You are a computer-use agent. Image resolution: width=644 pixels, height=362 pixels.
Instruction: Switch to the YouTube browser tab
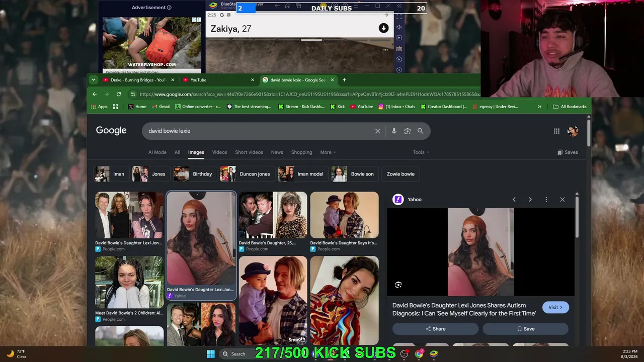[x=218, y=80]
